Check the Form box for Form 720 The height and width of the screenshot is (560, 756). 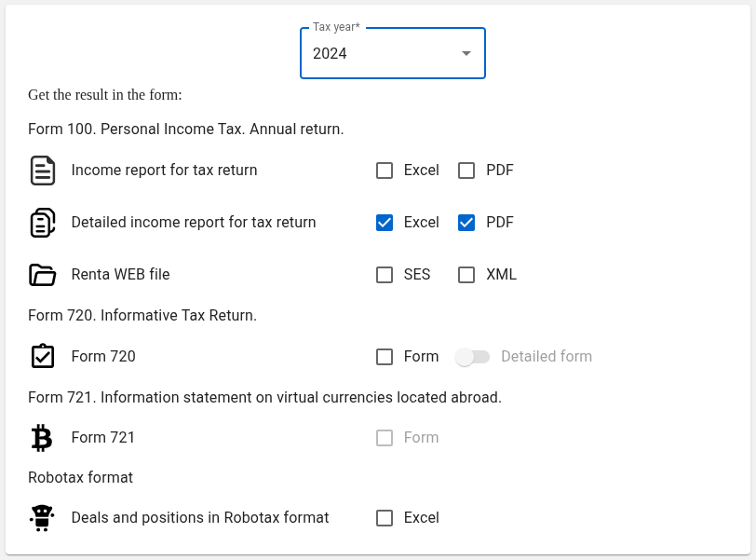point(385,357)
